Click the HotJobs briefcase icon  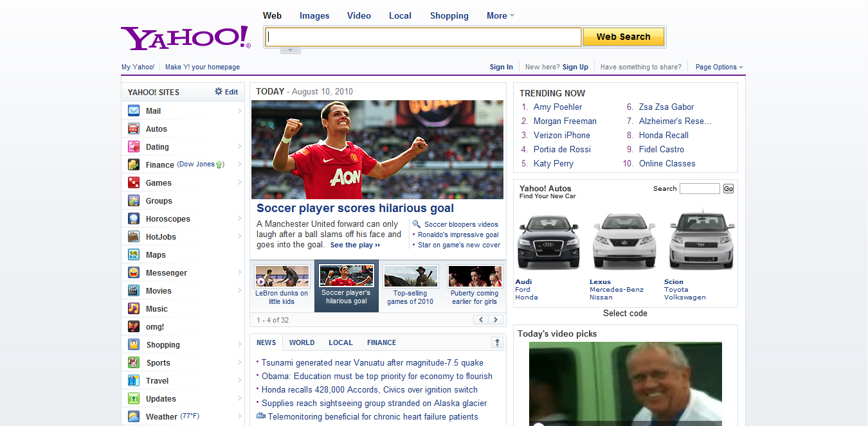click(134, 236)
